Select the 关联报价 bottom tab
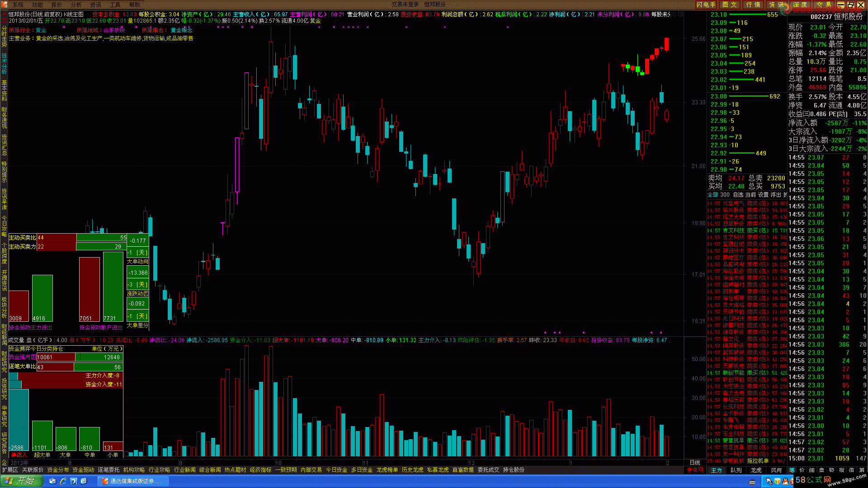868x488 pixels. (x=33, y=470)
